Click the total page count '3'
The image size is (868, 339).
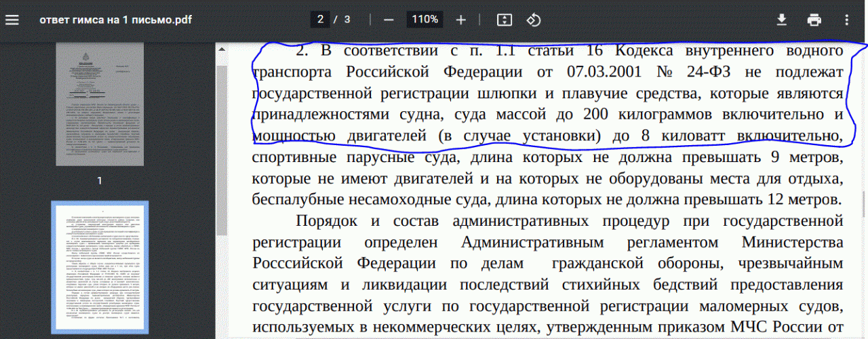point(347,20)
